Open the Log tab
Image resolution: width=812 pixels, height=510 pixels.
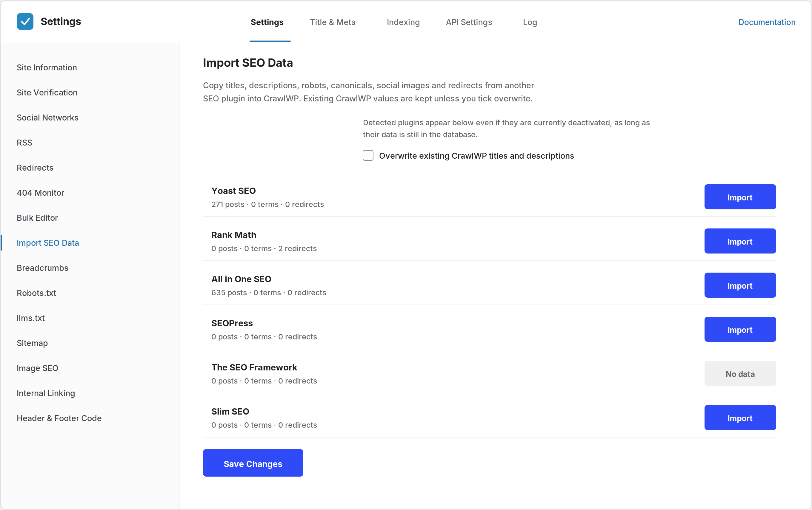(x=530, y=22)
